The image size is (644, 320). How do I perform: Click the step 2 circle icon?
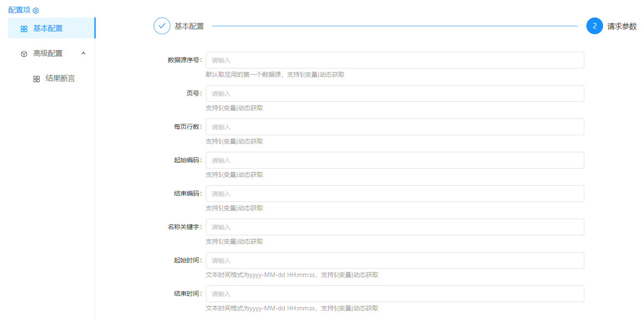point(594,26)
